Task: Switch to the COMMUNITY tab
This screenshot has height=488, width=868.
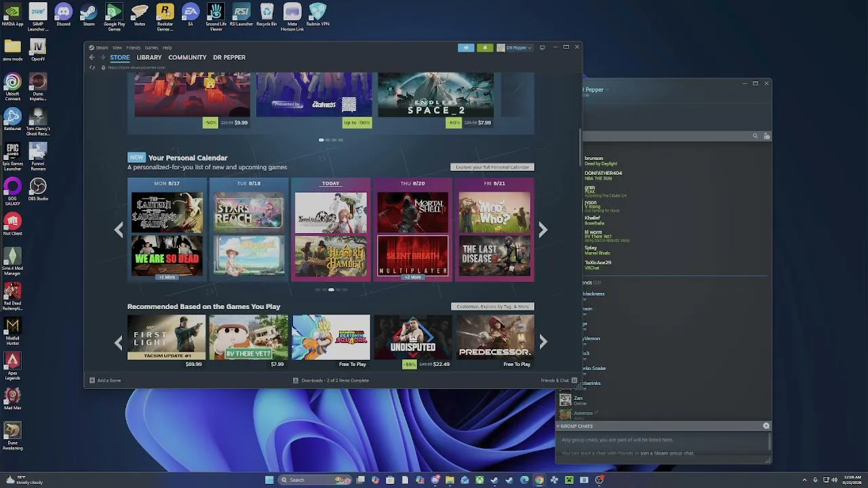Action: click(187, 58)
